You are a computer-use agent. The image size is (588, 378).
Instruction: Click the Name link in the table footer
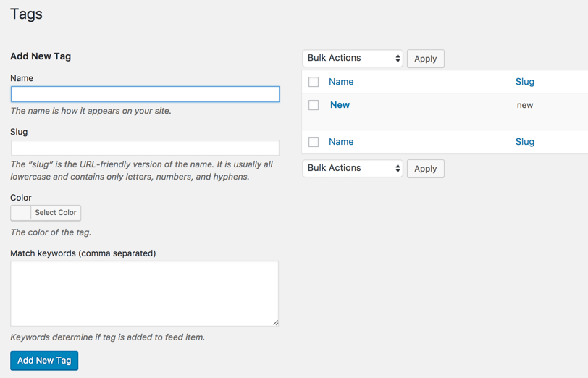(341, 142)
